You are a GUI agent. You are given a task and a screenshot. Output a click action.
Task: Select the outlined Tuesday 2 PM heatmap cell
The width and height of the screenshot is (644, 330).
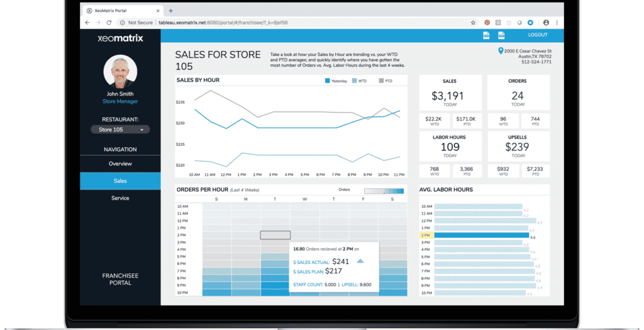pos(275,235)
